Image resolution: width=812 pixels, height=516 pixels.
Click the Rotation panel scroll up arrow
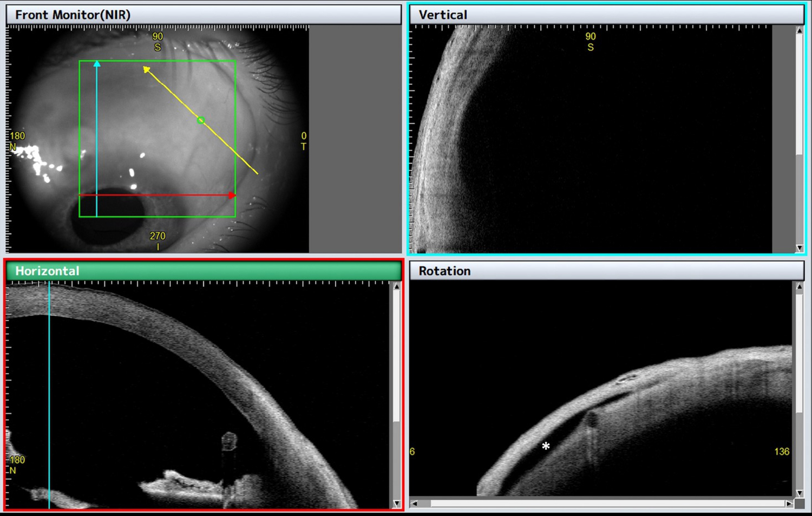tap(799, 287)
